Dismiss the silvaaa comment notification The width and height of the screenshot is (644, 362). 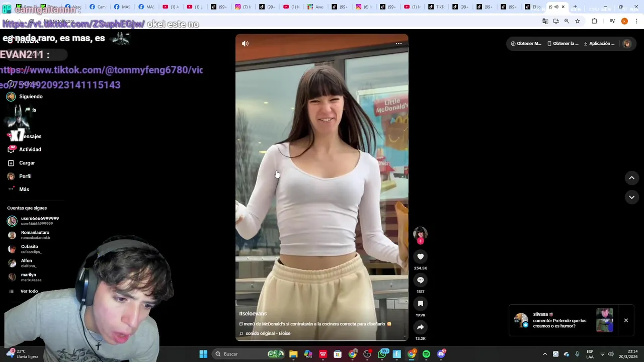[626, 320]
